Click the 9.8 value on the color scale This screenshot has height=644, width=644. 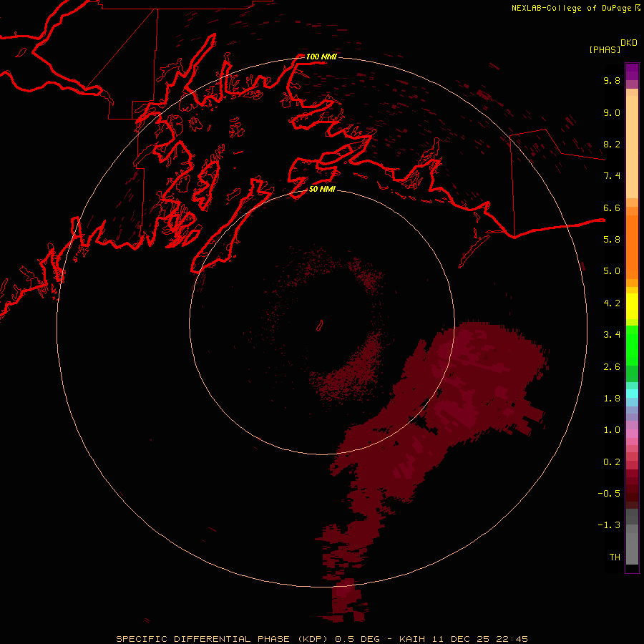click(x=612, y=80)
